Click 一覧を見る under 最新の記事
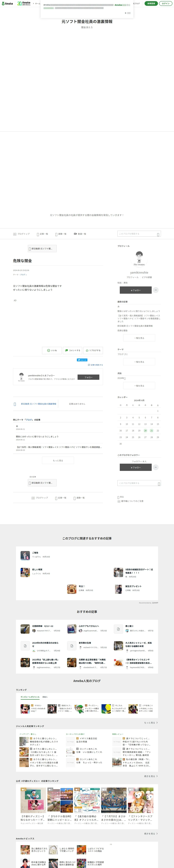The height and width of the screenshot is (868, 174). click(139, 338)
